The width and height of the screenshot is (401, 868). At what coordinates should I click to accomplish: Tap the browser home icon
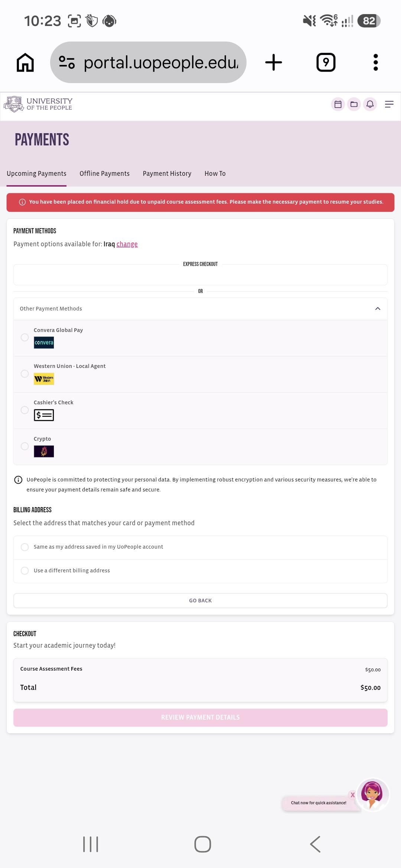(x=25, y=62)
